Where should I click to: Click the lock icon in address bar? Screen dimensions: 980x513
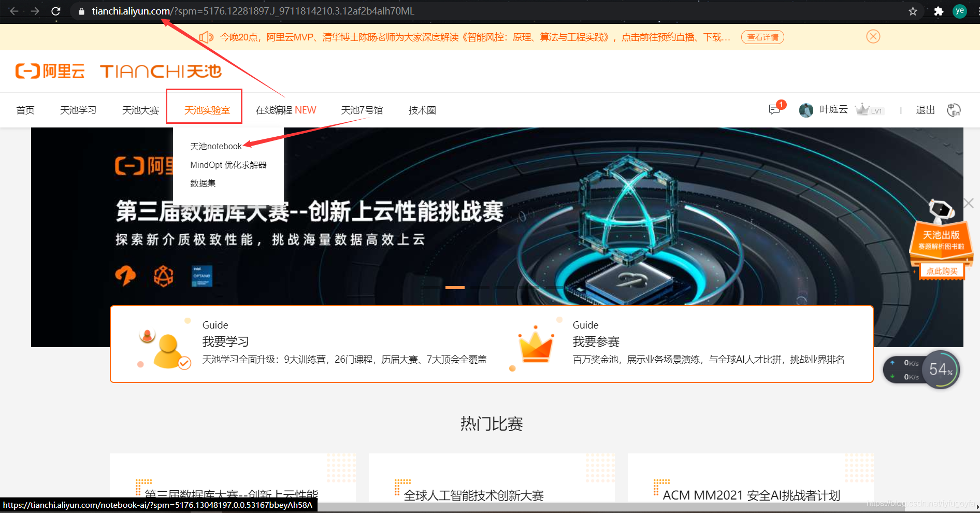click(x=81, y=11)
